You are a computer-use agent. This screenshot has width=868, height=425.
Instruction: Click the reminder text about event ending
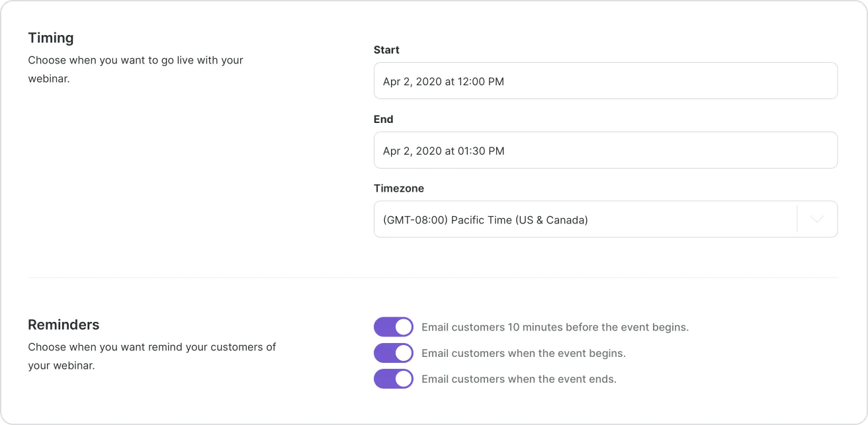click(518, 379)
